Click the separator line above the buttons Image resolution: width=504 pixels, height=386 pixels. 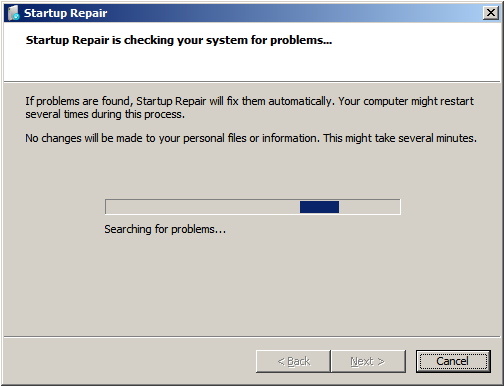point(252,337)
